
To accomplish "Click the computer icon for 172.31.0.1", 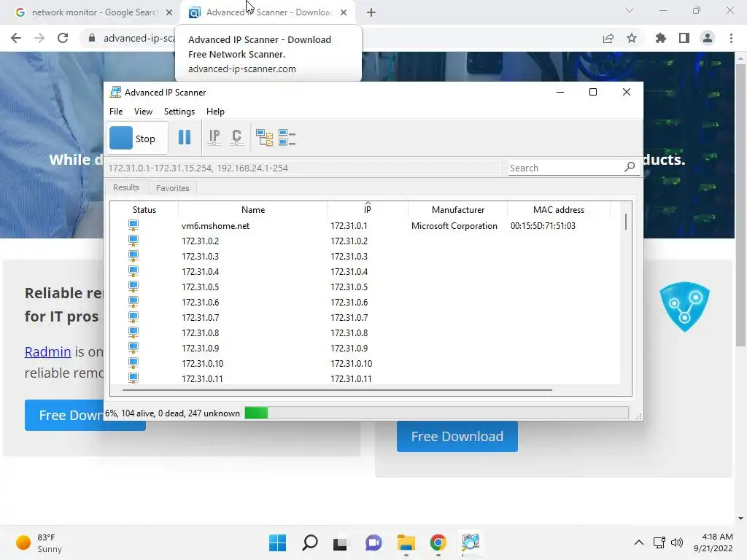I will click(133, 225).
